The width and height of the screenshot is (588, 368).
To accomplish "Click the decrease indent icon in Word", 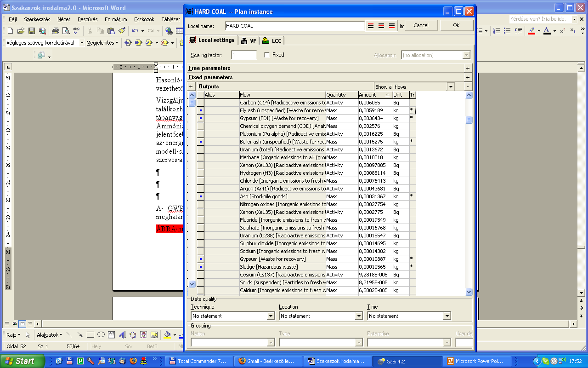I will point(518,31).
